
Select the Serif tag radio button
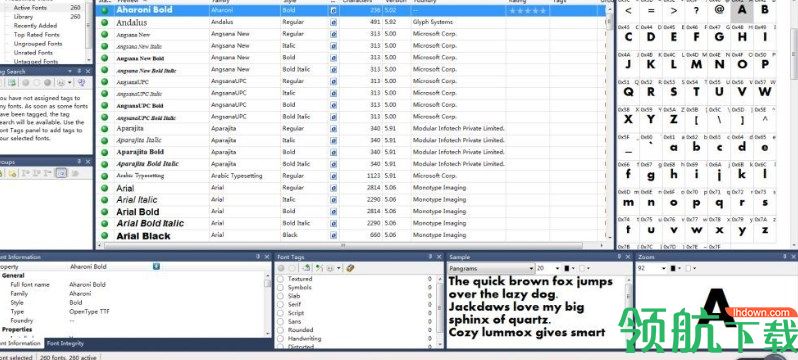click(x=280, y=304)
